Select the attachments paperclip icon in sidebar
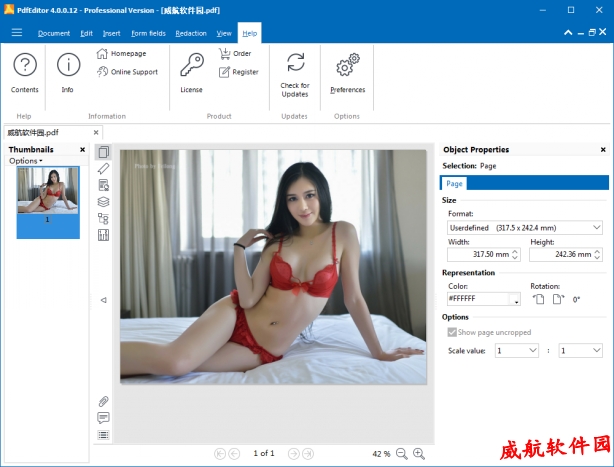 (103, 401)
